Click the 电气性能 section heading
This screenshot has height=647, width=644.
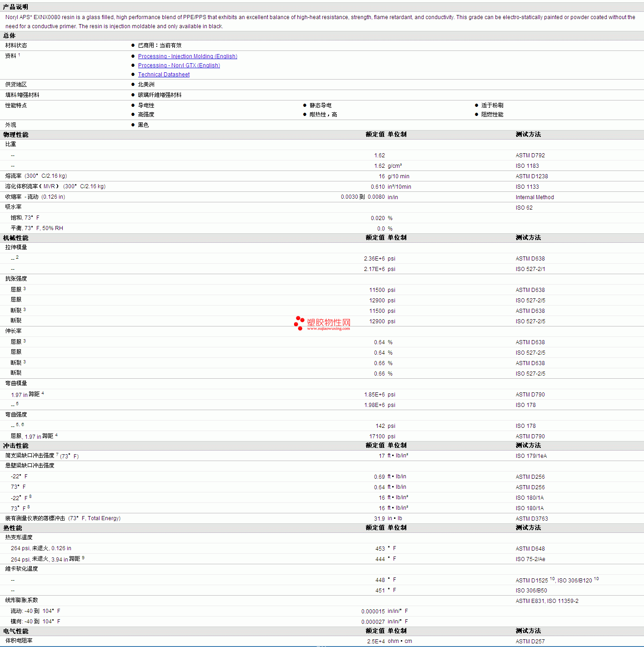click(15, 631)
